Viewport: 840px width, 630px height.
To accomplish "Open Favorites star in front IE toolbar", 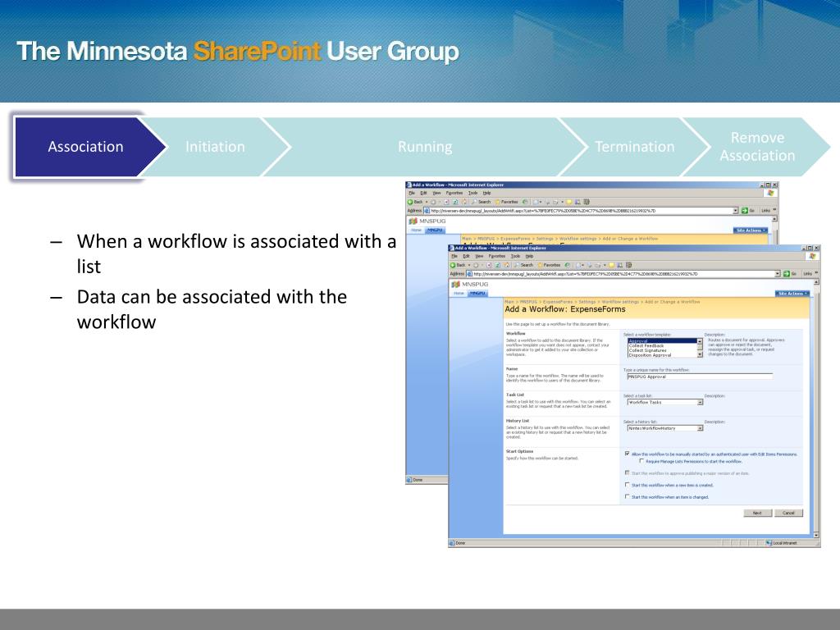I will tap(549, 265).
